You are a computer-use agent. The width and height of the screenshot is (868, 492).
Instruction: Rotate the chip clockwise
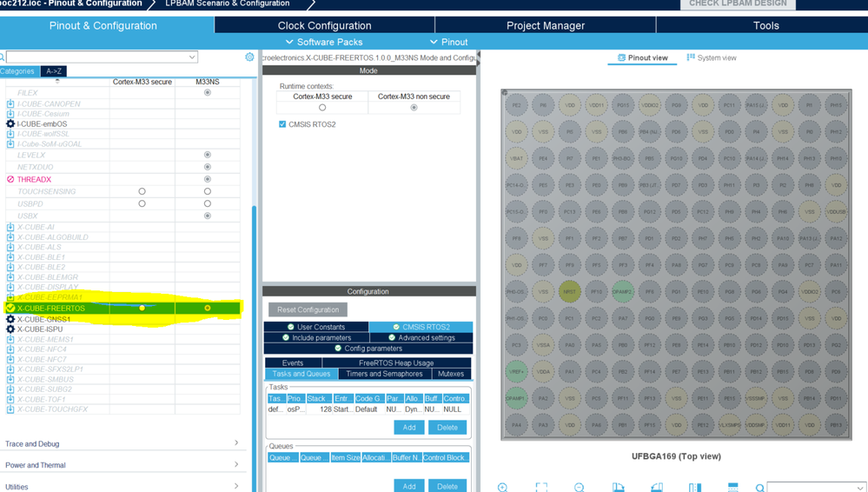[x=619, y=487]
